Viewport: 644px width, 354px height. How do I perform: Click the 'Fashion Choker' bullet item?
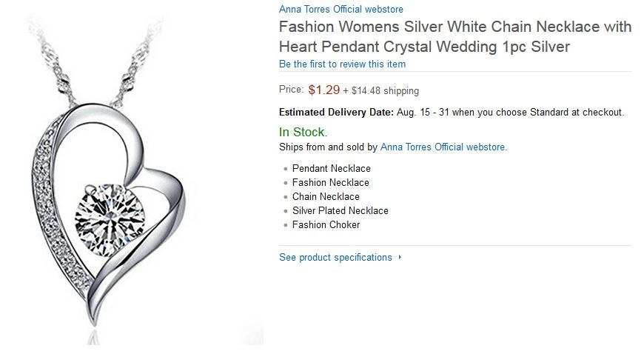pyautogui.click(x=326, y=225)
